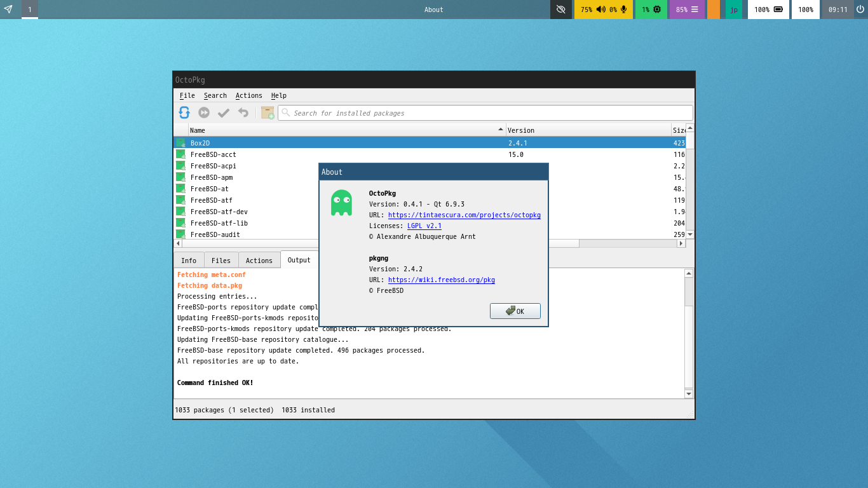Click the power icon in top bar
The height and width of the screenshot is (488, 868).
[x=860, y=10]
